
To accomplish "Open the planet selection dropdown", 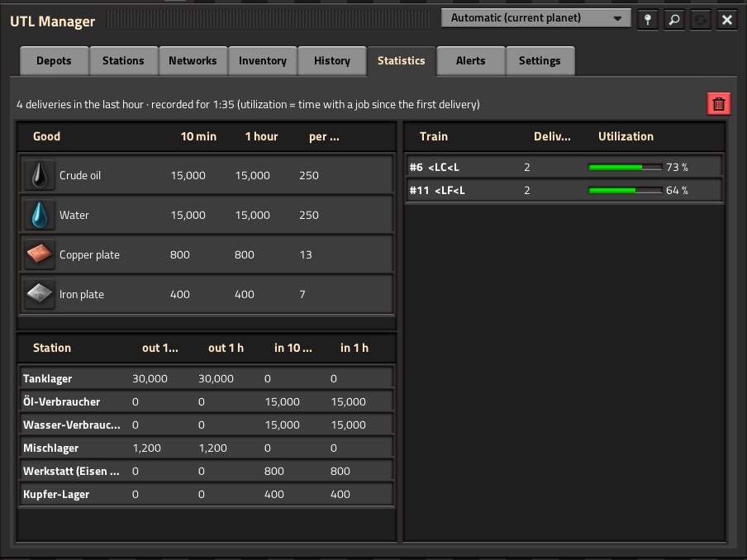I will (x=536, y=18).
